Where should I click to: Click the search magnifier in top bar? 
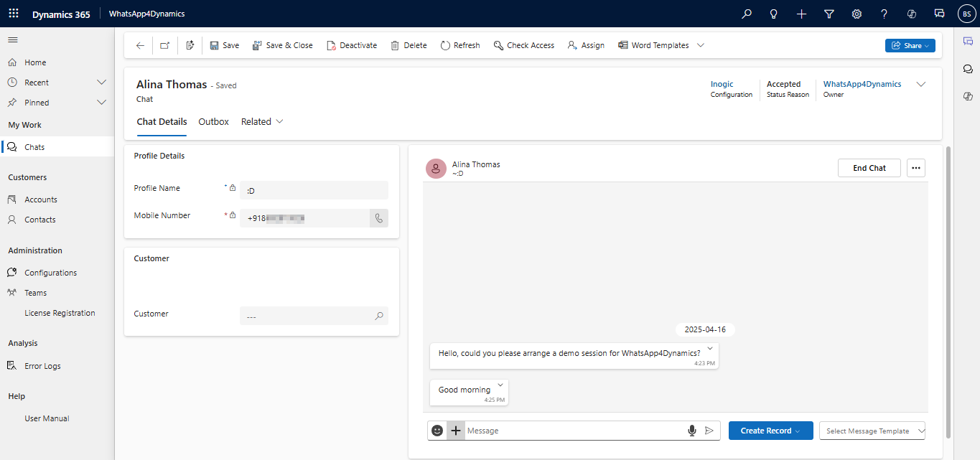point(747,14)
